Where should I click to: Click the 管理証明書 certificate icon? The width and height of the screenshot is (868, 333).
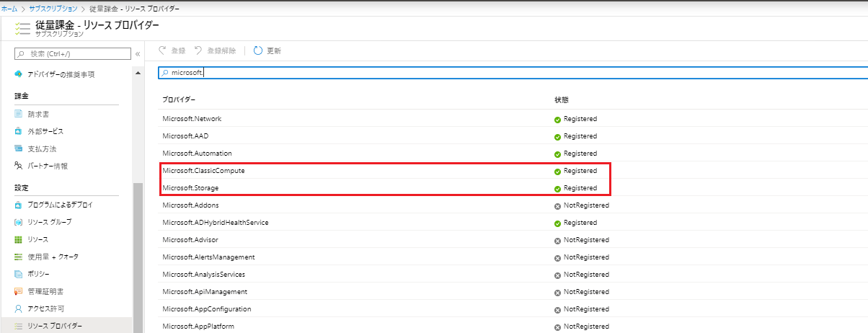pyautogui.click(x=19, y=291)
